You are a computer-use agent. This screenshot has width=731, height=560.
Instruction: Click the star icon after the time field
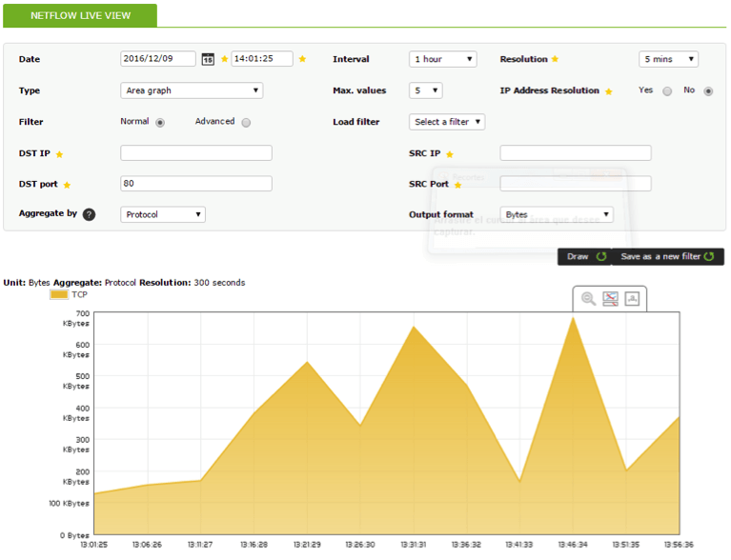[x=302, y=59]
